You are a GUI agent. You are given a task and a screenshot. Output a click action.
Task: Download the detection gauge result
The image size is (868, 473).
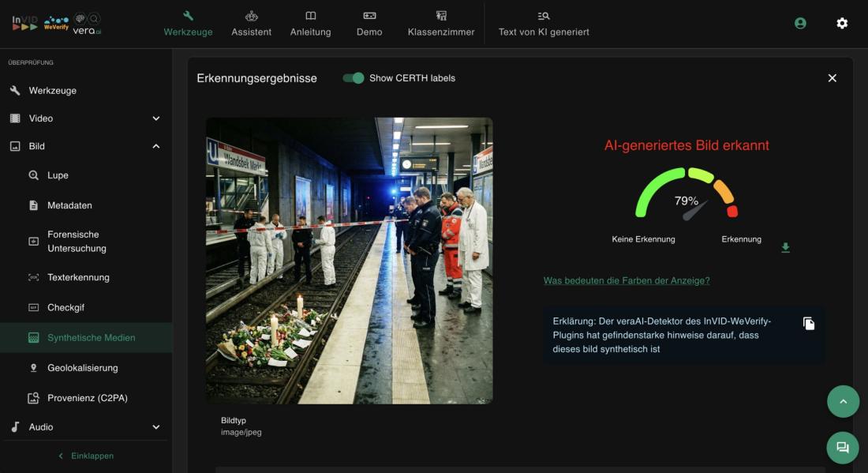pos(785,248)
